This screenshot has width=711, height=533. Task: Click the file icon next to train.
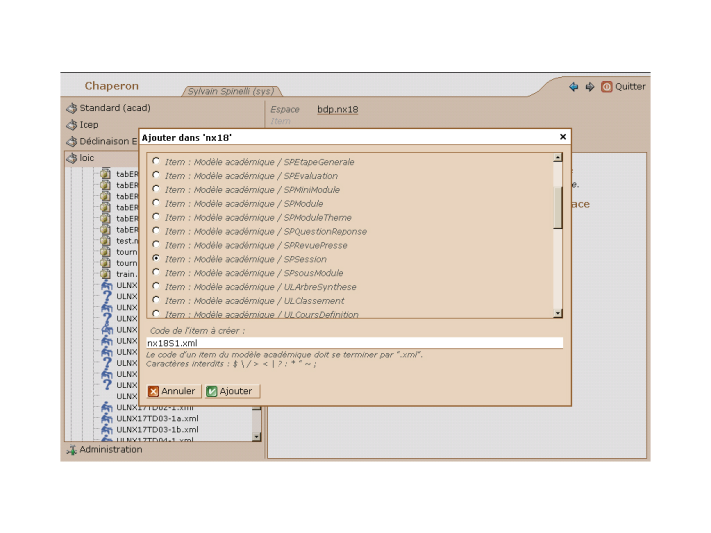coord(106,274)
